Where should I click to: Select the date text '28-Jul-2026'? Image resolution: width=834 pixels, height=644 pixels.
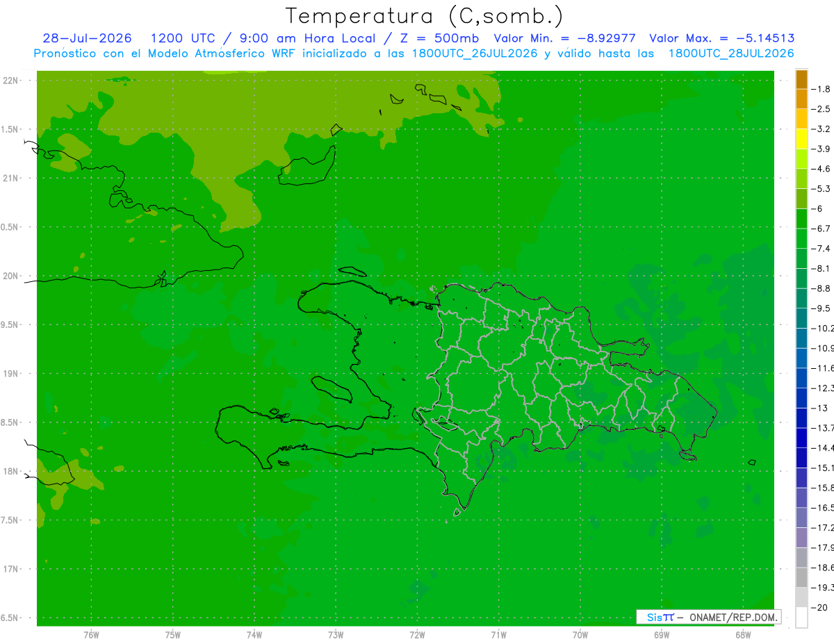pyautogui.click(x=87, y=38)
